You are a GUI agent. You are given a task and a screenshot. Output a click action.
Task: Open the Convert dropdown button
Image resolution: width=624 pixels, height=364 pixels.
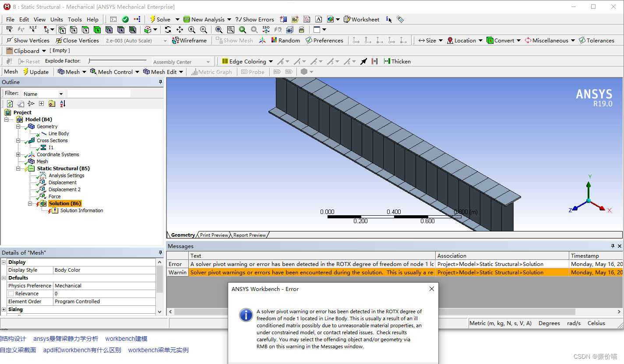point(504,40)
